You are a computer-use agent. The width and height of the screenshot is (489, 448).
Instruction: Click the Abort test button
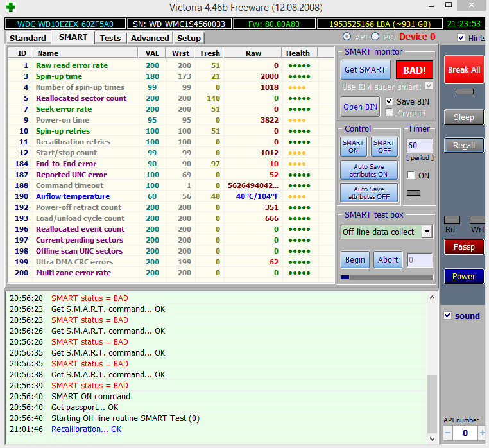pos(388,259)
